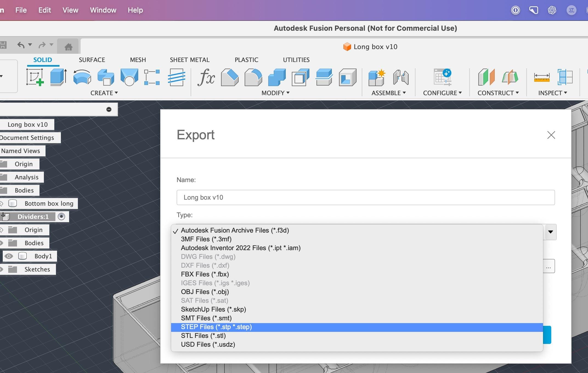The height and width of the screenshot is (373, 588).
Task: Select Bottom box long in browser
Action: 49,204
